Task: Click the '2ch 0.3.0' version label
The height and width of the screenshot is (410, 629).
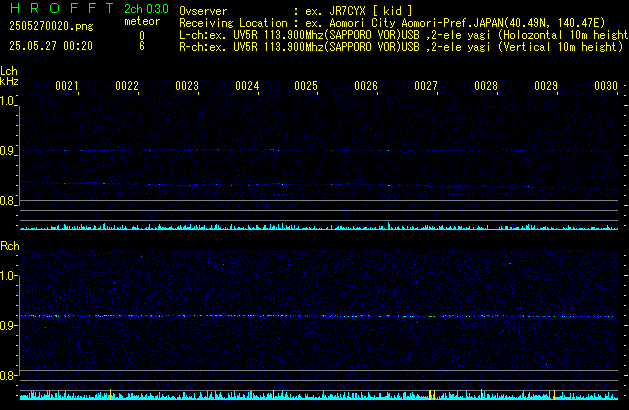Action: click(146, 9)
